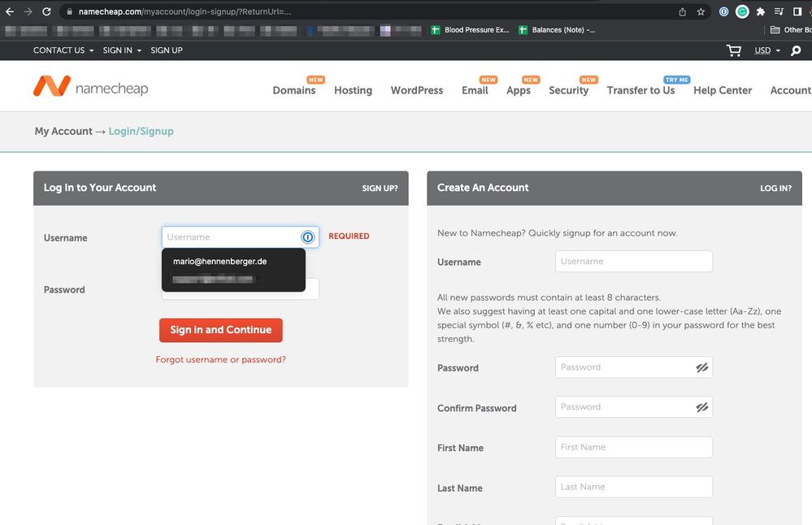Open the Email menu

click(475, 90)
